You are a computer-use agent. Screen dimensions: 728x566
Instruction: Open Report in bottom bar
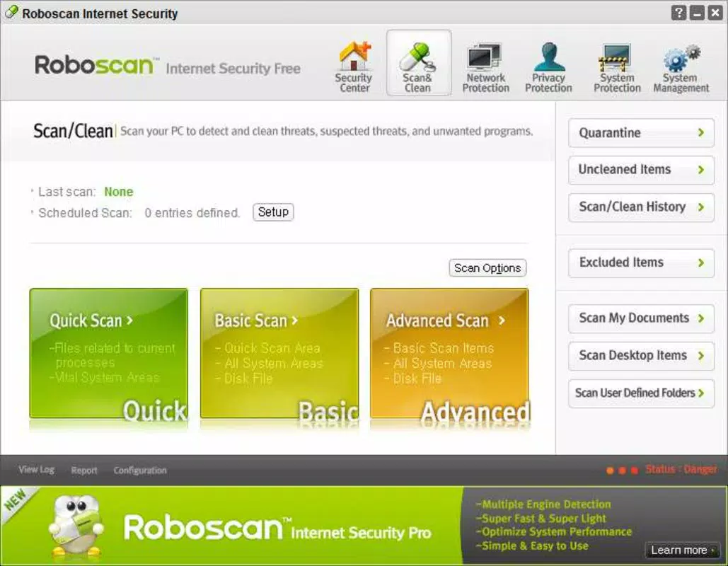point(84,470)
